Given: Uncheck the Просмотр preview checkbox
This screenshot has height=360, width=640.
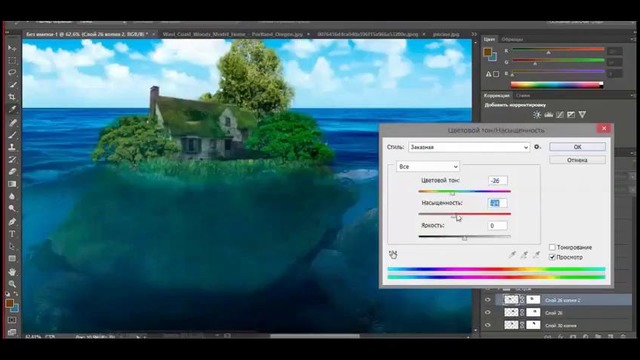Looking at the screenshot, I should pos(552,257).
